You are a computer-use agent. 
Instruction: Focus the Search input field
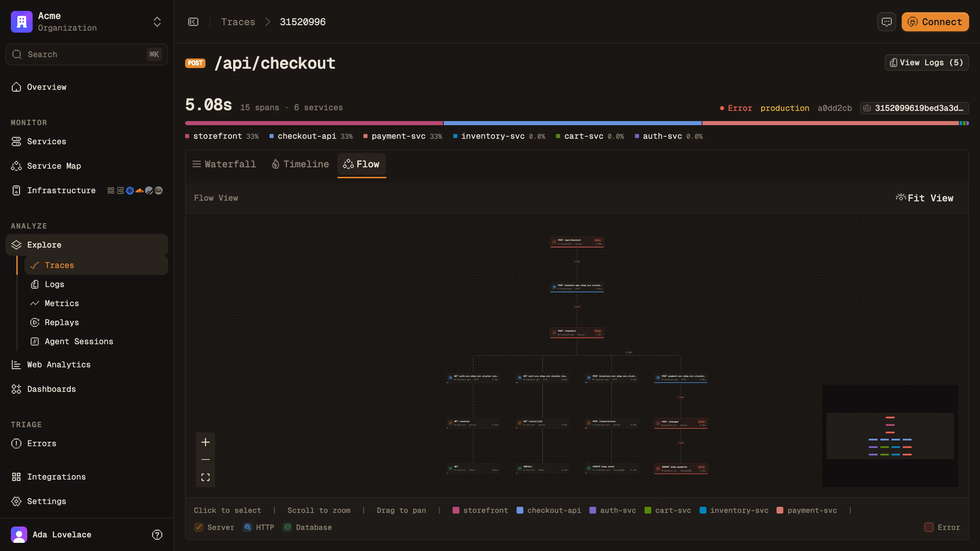point(87,54)
